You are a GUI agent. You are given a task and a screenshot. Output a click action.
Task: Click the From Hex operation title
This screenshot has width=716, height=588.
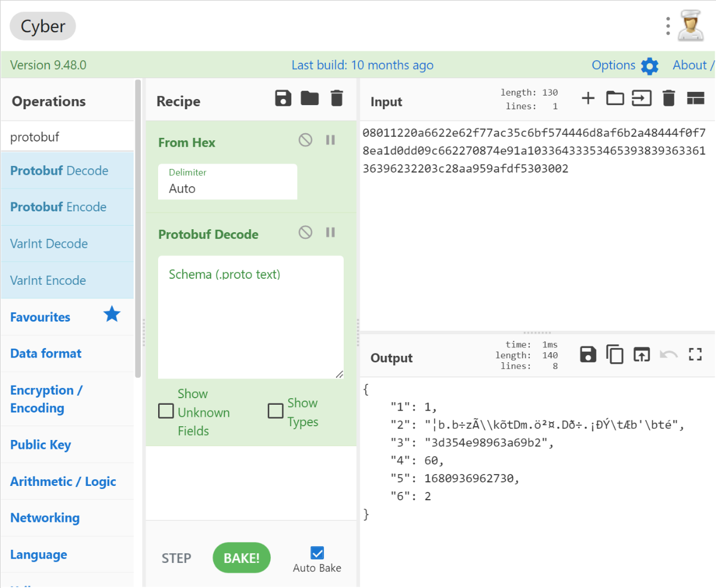click(x=187, y=143)
